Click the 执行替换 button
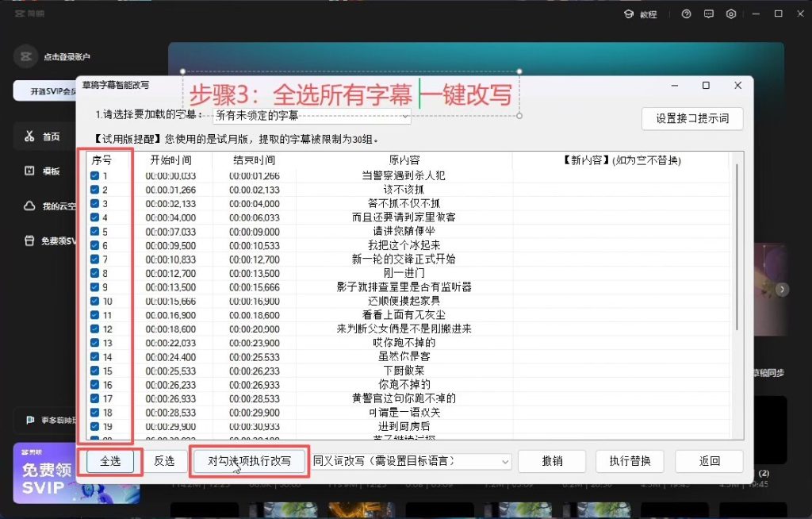The image size is (812, 519). pyautogui.click(x=630, y=461)
